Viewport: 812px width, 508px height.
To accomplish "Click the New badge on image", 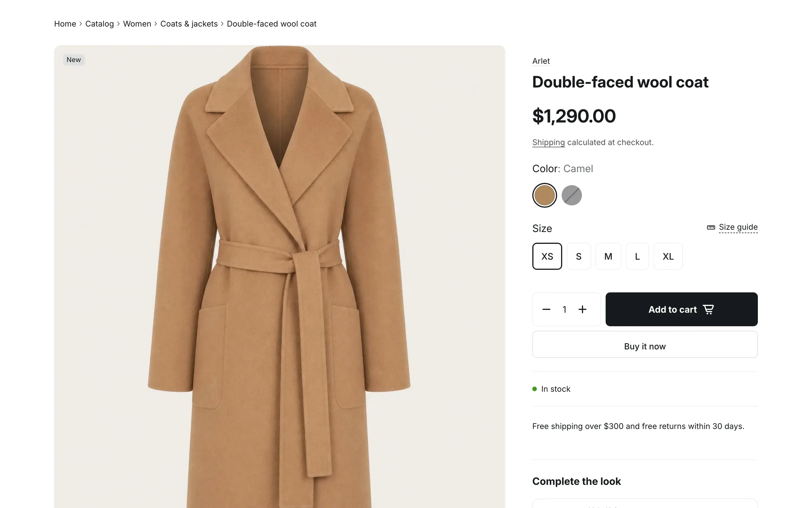I will point(74,60).
